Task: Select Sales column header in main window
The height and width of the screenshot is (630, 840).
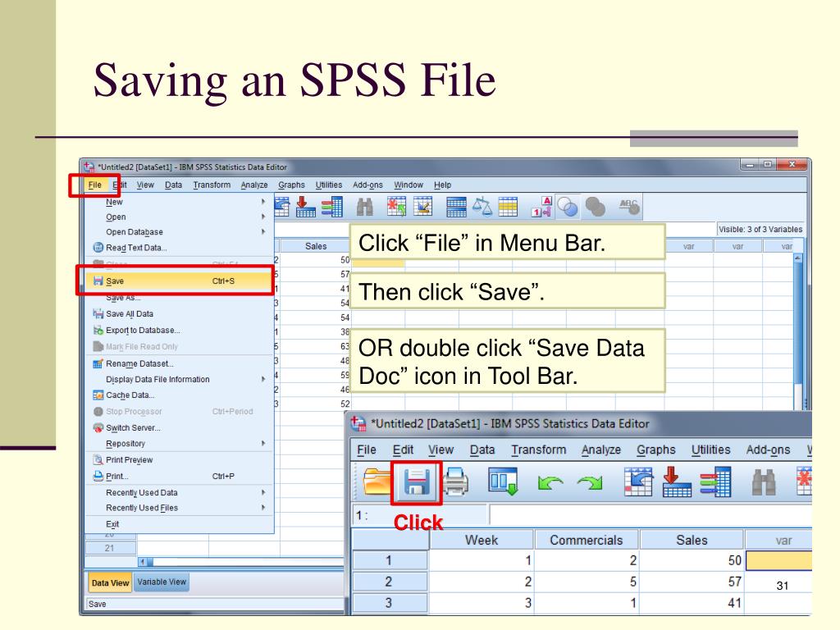Action: pyautogui.click(x=316, y=246)
